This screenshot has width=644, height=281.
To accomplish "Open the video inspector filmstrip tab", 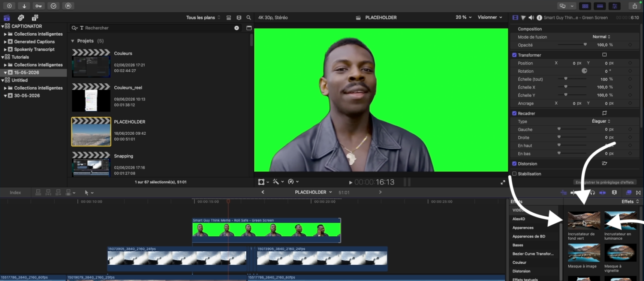I will [x=515, y=18].
